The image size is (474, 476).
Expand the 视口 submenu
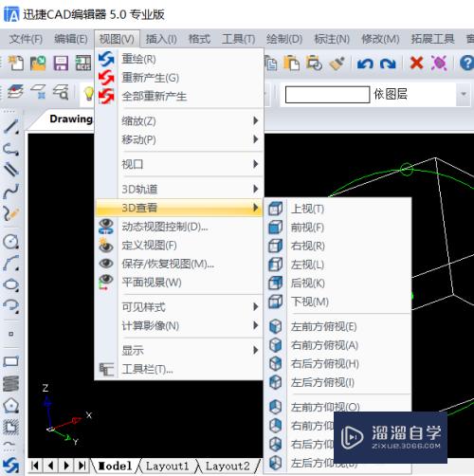(179, 164)
